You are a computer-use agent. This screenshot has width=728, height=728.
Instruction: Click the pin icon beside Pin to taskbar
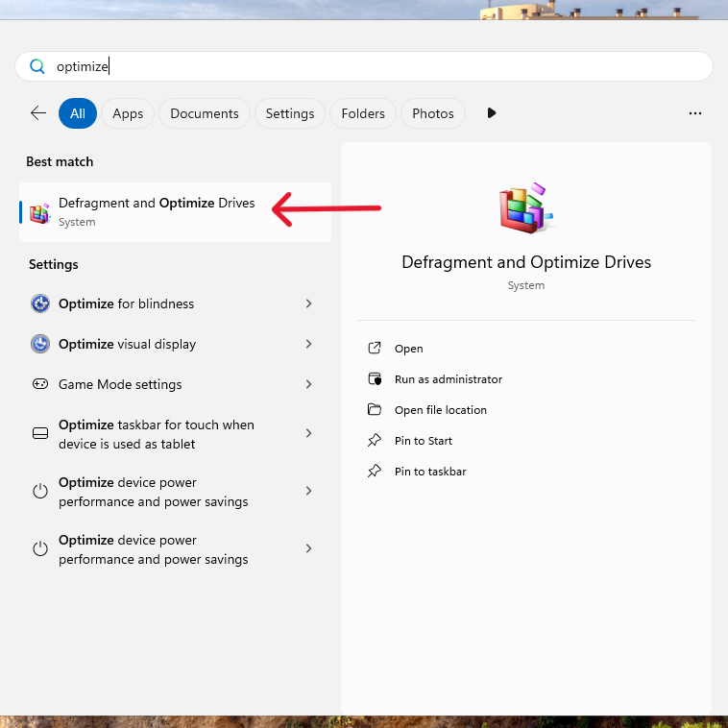(375, 472)
